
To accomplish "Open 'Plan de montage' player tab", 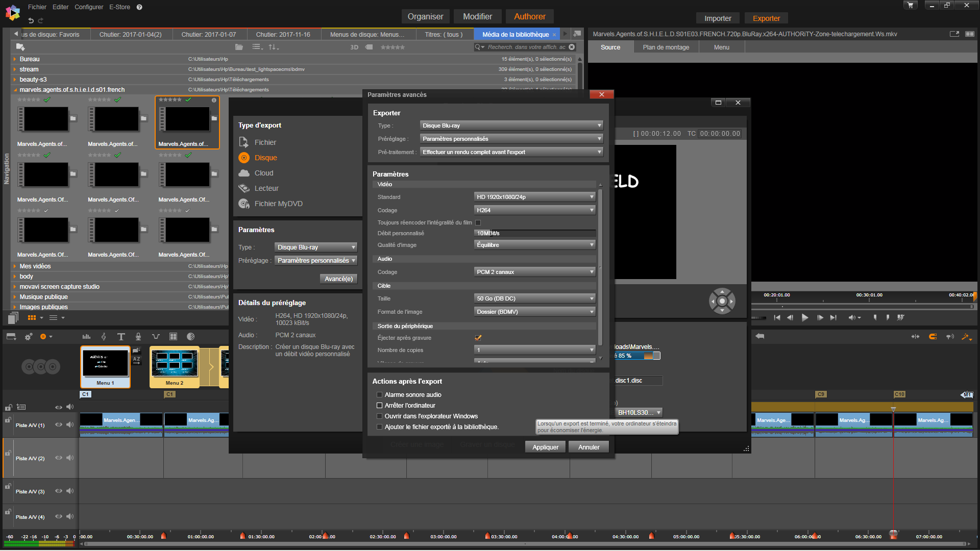I will coord(666,47).
